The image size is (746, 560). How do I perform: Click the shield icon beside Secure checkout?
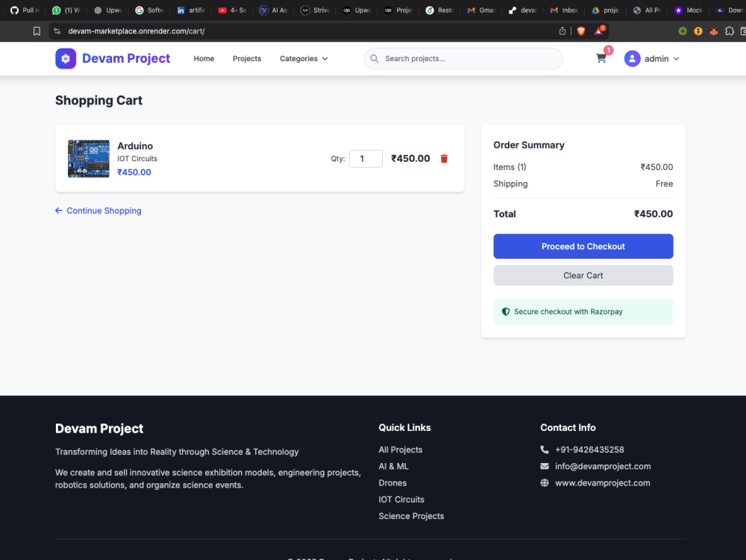click(x=506, y=312)
